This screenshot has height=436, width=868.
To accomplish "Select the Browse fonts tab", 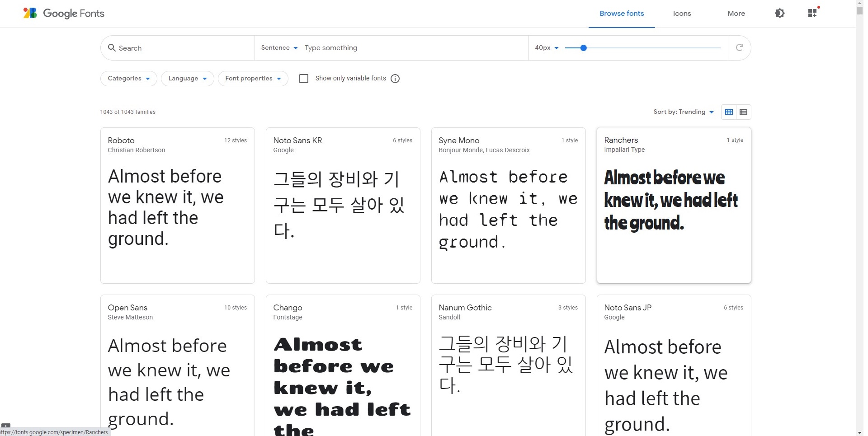I will [622, 14].
